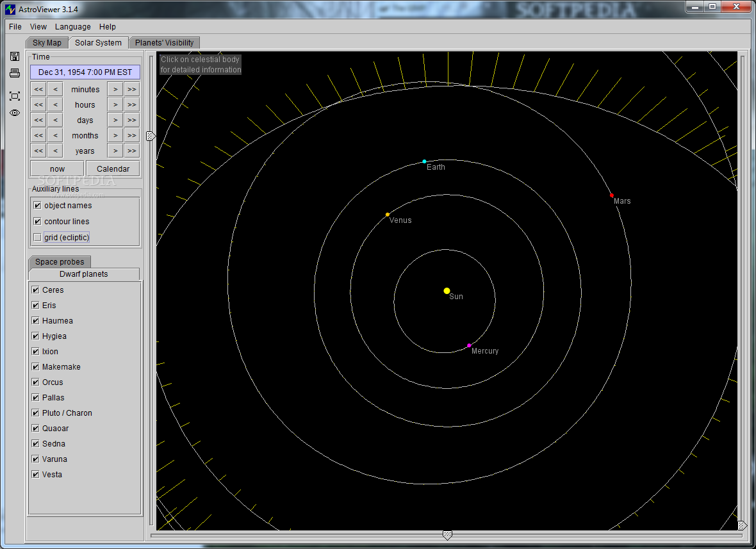Step days back one (<)
The image size is (756, 549).
56,120
